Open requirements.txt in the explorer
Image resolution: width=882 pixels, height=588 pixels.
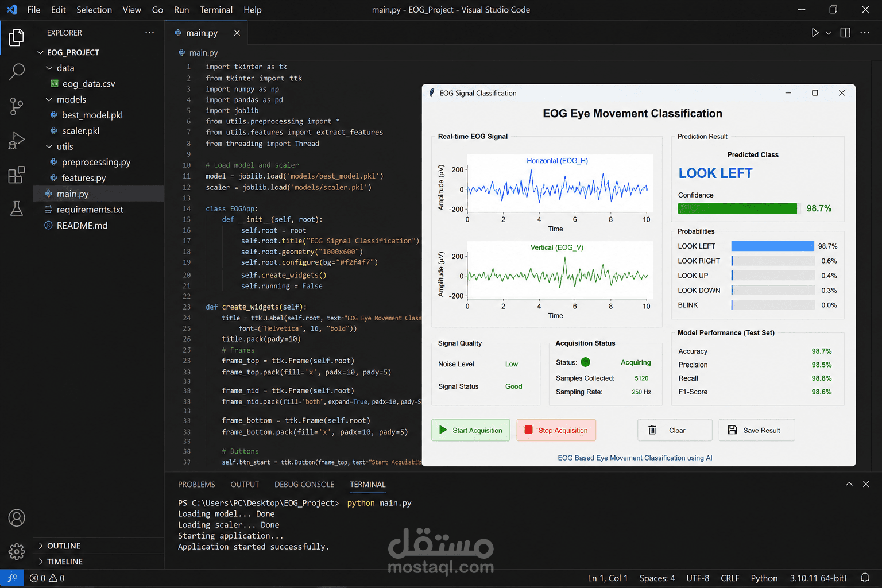point(90,210)
